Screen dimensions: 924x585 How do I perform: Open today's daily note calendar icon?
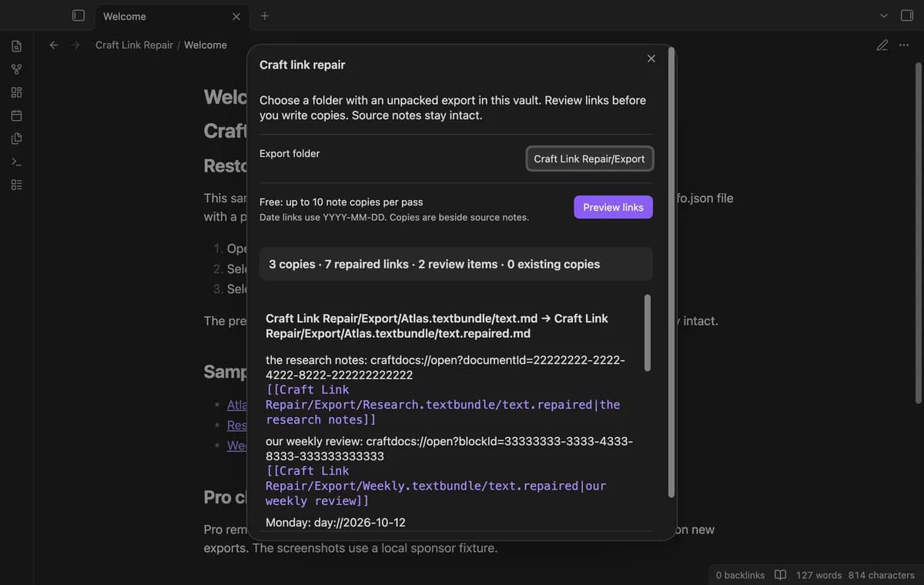coord(16,115)
